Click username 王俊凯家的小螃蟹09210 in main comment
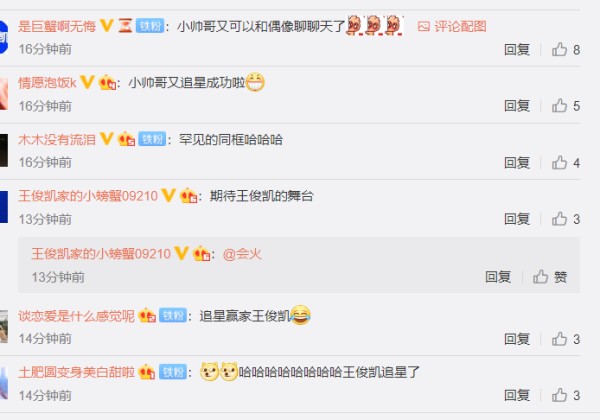 [x=88, y=196]
